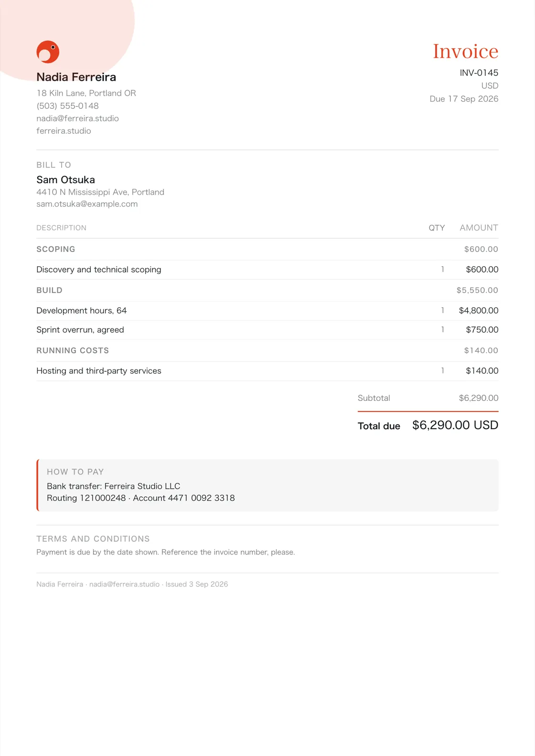Click the BILL TO label

[x=53, y=165]
